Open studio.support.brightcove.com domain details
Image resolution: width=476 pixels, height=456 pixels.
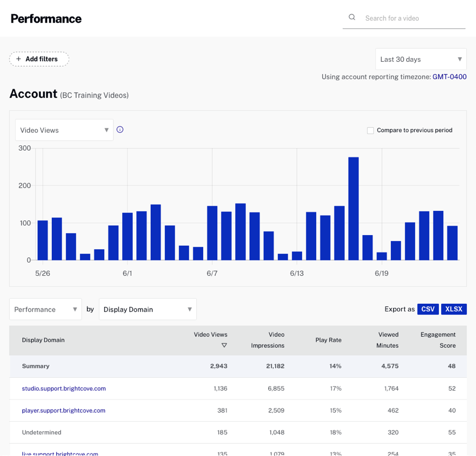[x=63, y=388]
